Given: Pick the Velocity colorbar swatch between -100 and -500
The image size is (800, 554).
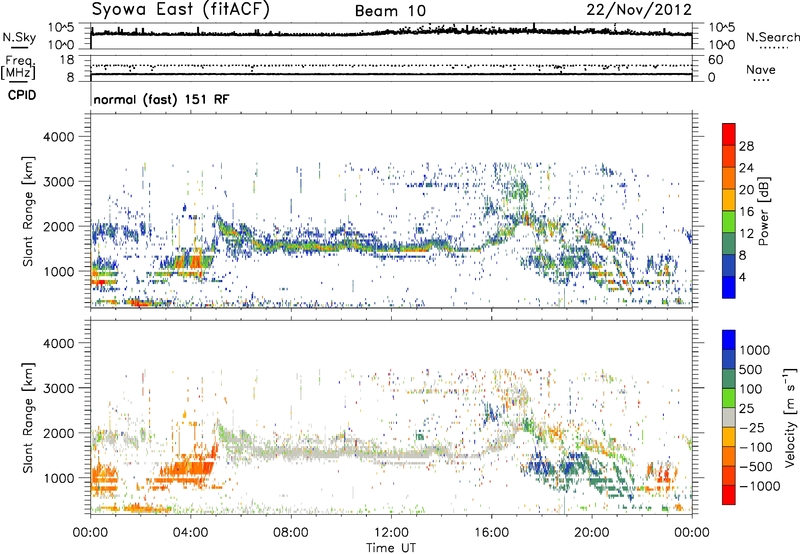Looking at the screenshot, I should tap(729, 457).
